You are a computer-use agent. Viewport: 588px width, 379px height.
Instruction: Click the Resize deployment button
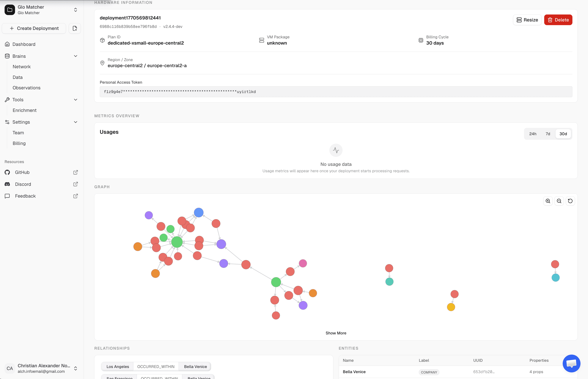pos(527,20)
